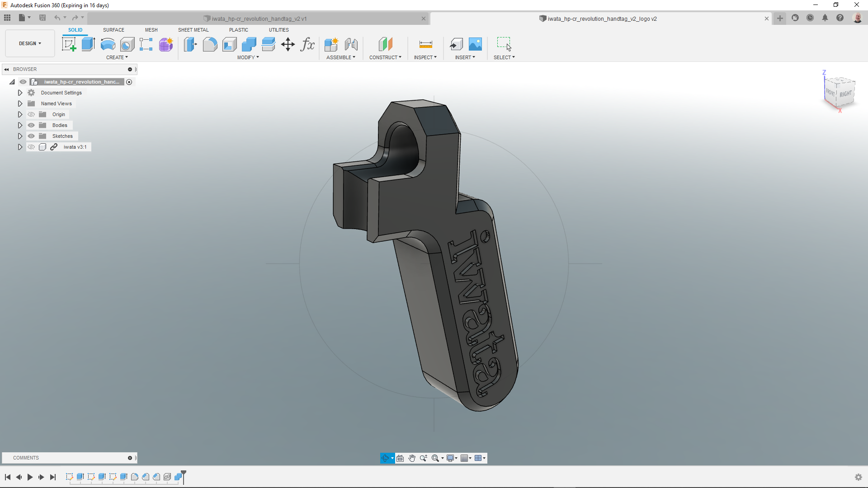Play the timeline history
The height and width of the screenshot is (488, 868).
(30, 477)
